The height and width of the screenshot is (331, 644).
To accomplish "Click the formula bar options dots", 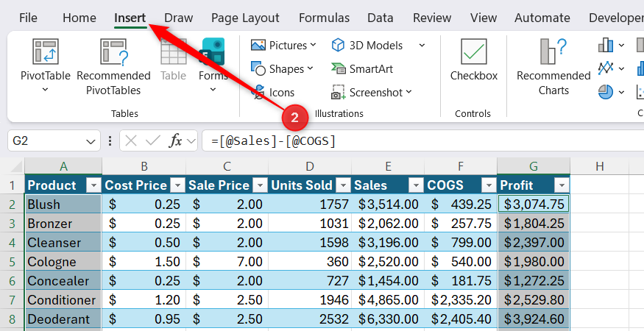I will (x=110, y=141).
